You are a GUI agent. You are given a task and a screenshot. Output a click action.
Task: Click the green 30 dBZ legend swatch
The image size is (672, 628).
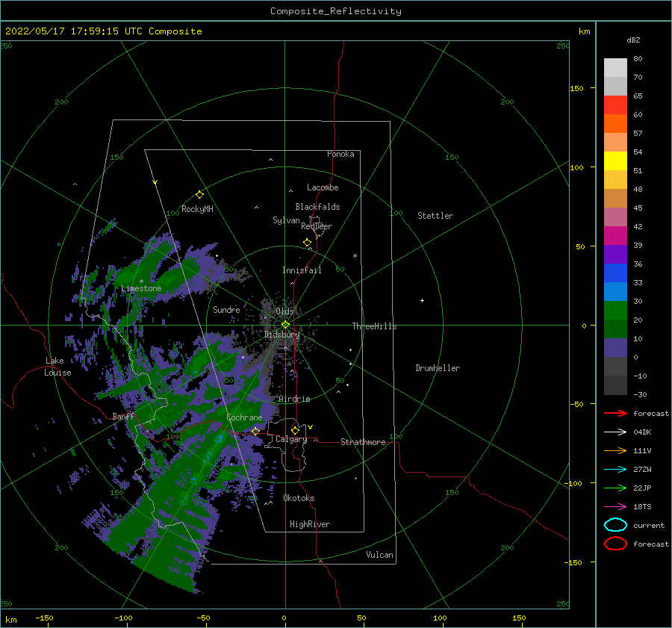point(615,310)
